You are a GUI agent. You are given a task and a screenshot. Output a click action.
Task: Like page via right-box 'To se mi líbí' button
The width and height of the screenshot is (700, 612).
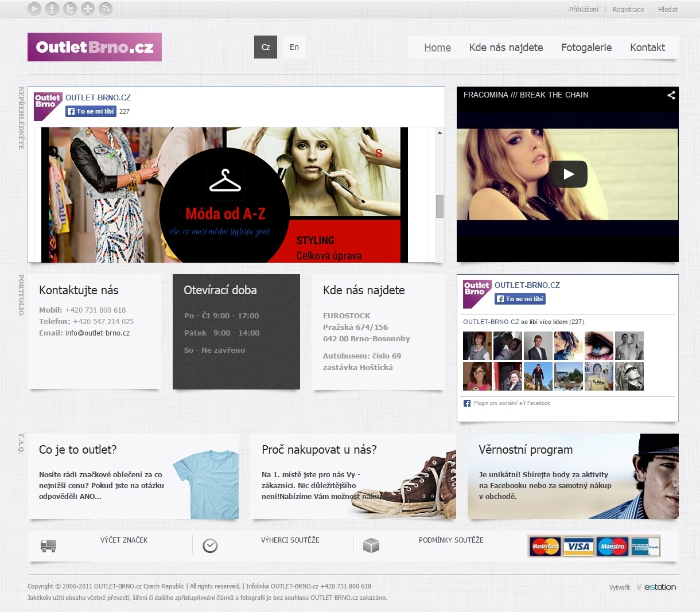[x=520, y=299]
